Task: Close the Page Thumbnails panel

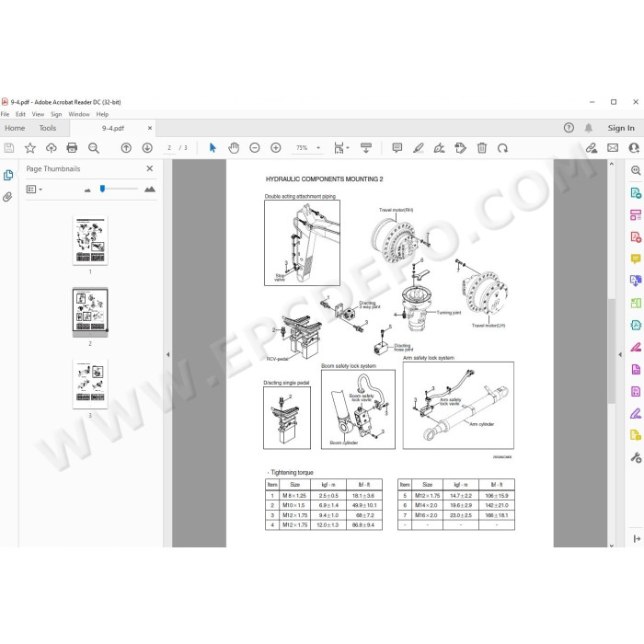Action: click(x=149, y=168)
